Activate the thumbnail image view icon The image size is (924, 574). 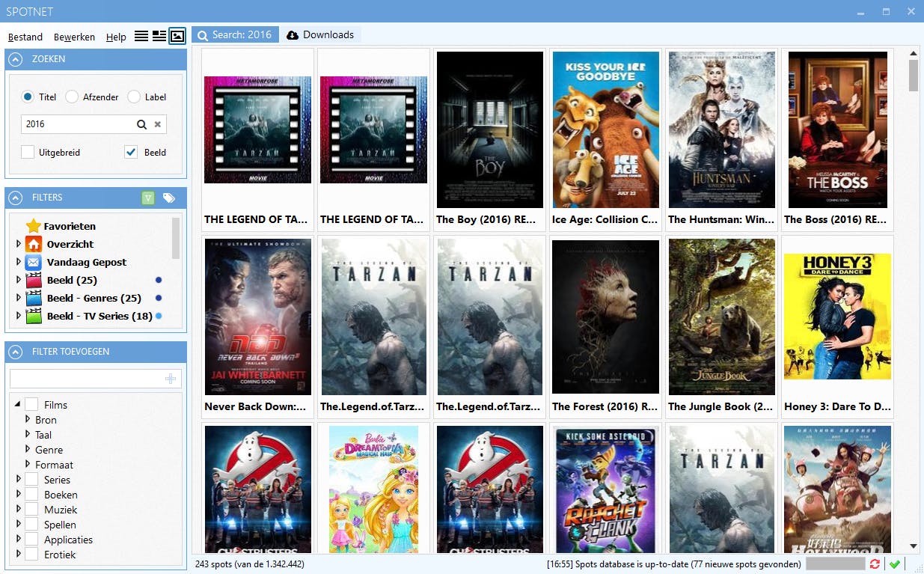pos(177,36)
